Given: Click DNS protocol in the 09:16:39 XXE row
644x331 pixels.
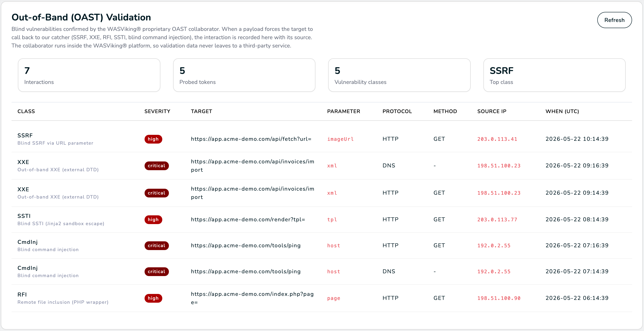Looking at the screenshot, I should 389,166.
